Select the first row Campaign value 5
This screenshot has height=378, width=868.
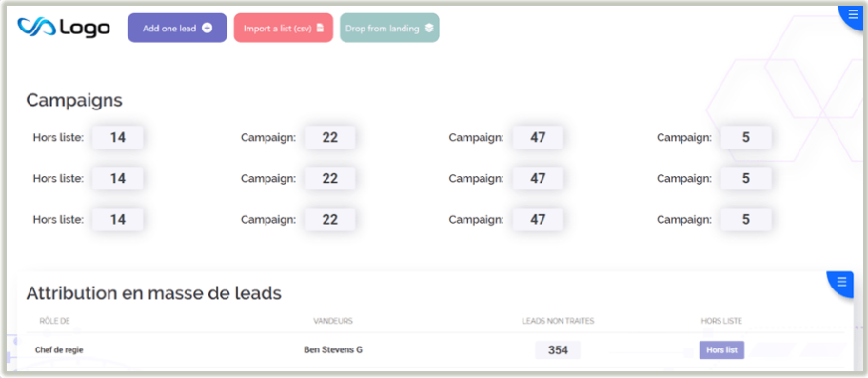click(746, 137)
